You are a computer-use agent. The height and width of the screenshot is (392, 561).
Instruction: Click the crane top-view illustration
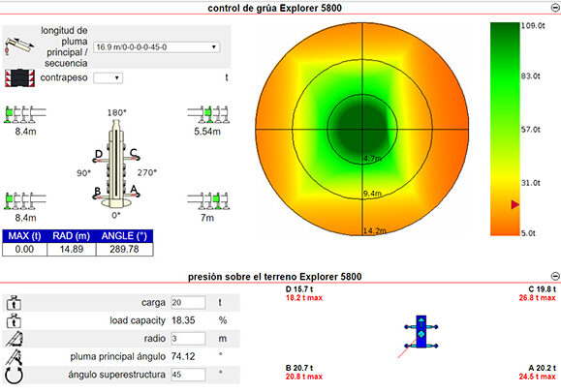coord(116,164)
